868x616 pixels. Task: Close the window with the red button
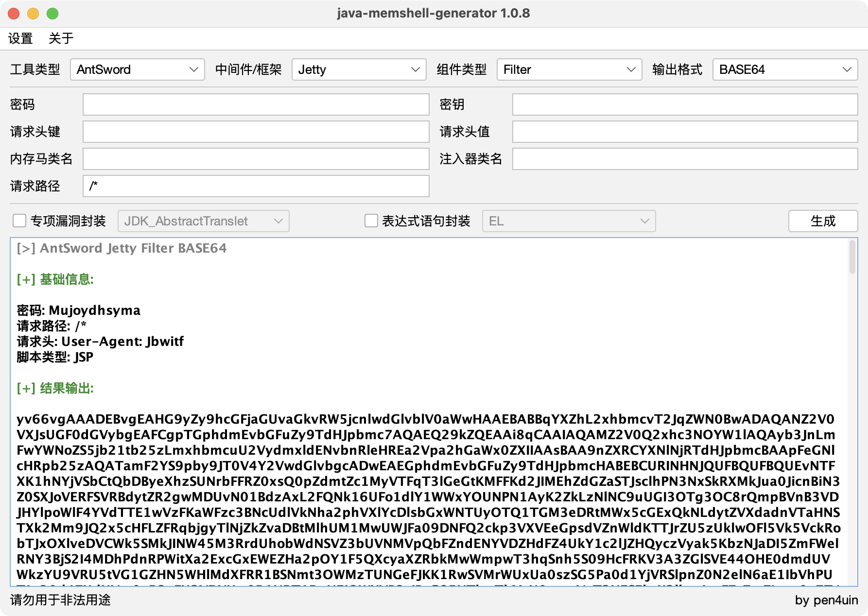pos(14,14)
